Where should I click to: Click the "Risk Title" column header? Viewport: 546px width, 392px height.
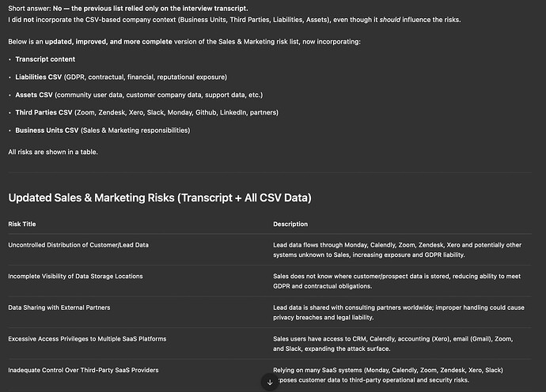click(x=25, y=224)
